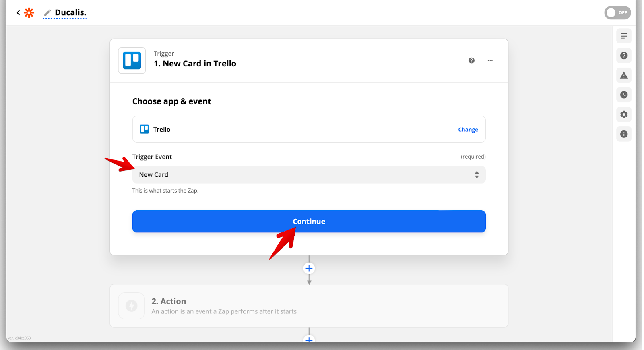Add a step with plus below Action
The width and height of the screenshot is (644, 350).
309,339
